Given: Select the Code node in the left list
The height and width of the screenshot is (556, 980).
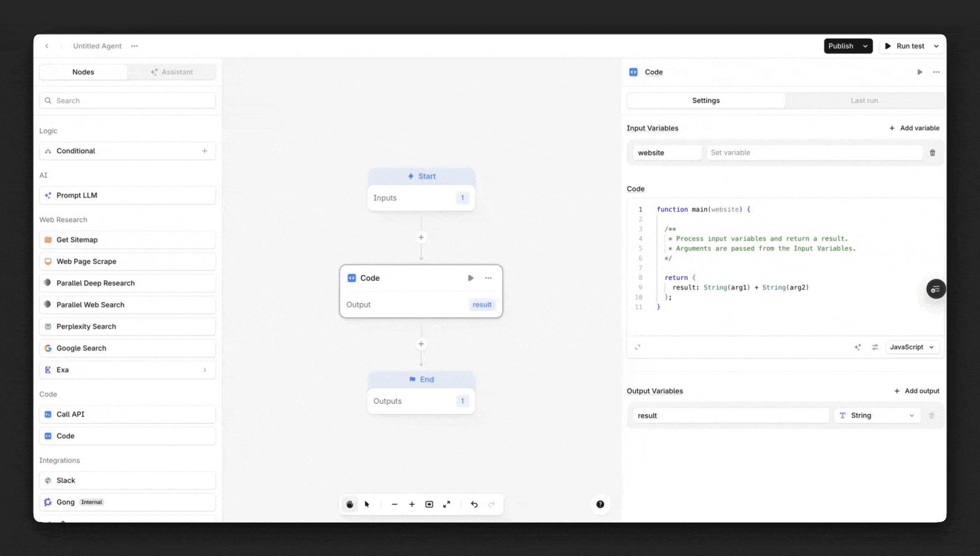Looking at the screenshot, I should pyautogui.click(x=128, y=436).
